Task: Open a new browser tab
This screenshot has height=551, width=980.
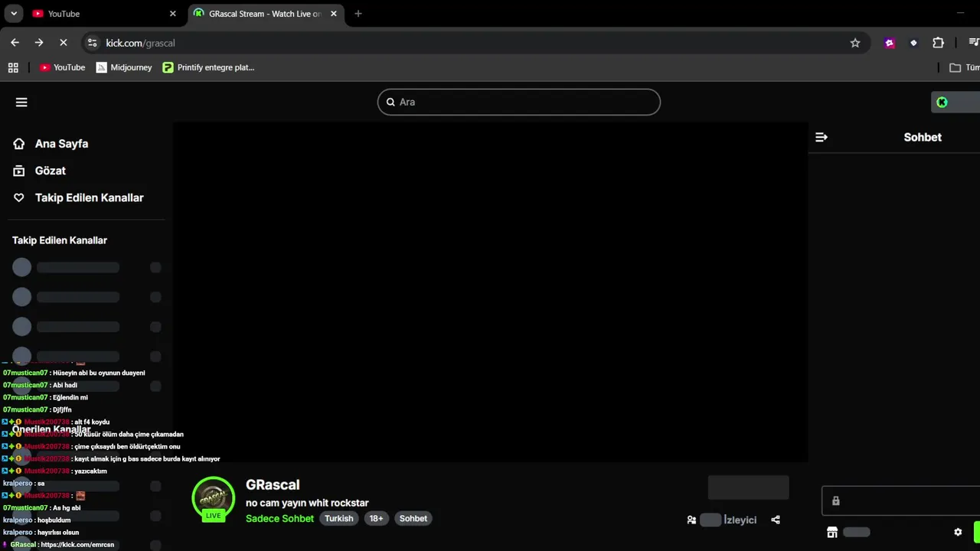Action: point(358,14)
